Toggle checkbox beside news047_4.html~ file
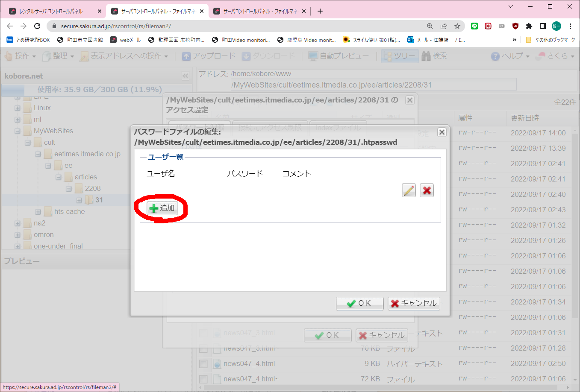The image size is (580, 392). click(203, 379)
